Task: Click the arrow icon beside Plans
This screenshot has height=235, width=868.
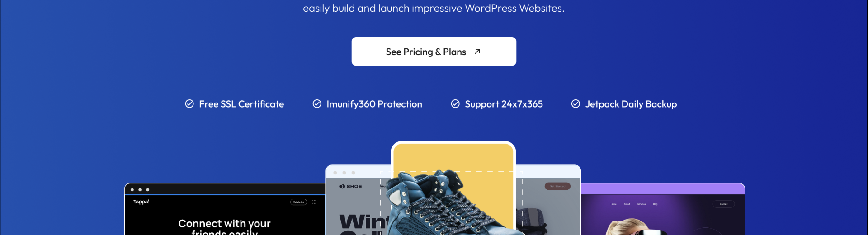Action: [477, 52]
